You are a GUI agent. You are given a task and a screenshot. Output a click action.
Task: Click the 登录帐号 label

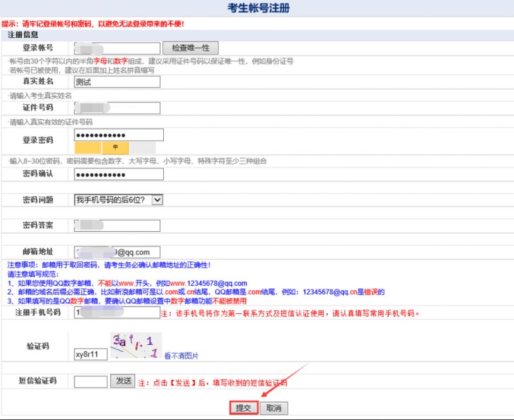click(x=38, y=48)
